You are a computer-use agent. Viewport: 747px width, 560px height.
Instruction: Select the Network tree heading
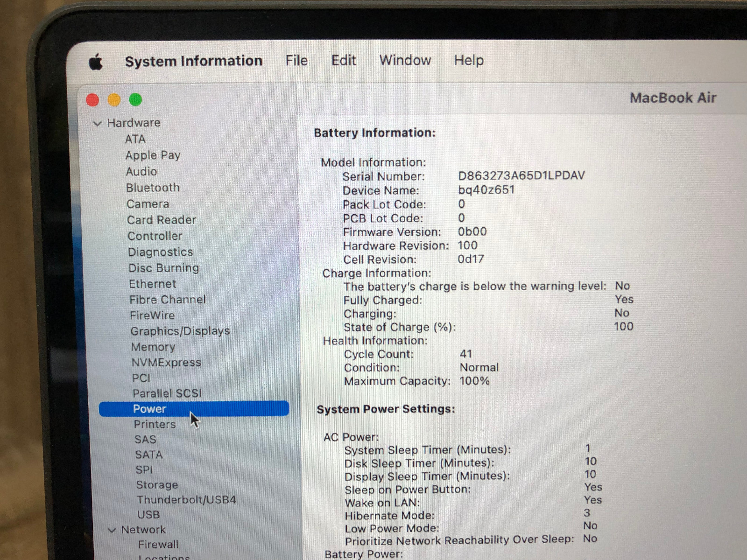tap(143, 530)
